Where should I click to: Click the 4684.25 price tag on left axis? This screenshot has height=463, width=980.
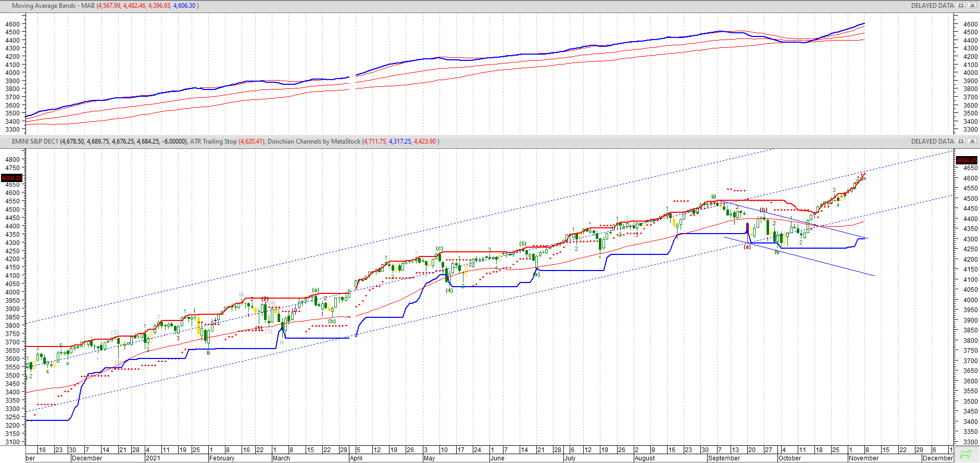11,178
